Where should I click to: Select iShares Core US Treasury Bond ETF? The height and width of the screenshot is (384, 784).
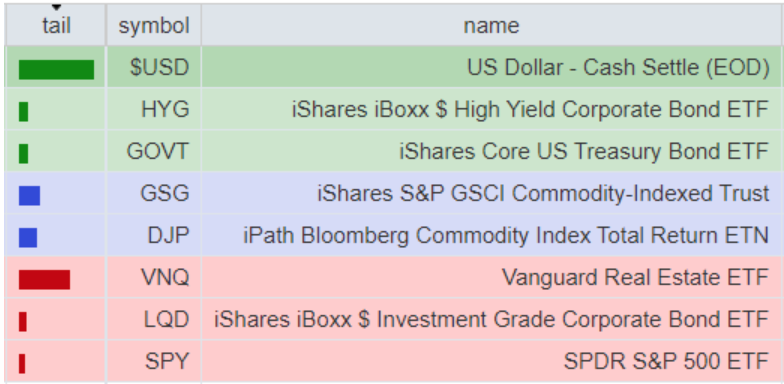[x=584, y=151]
